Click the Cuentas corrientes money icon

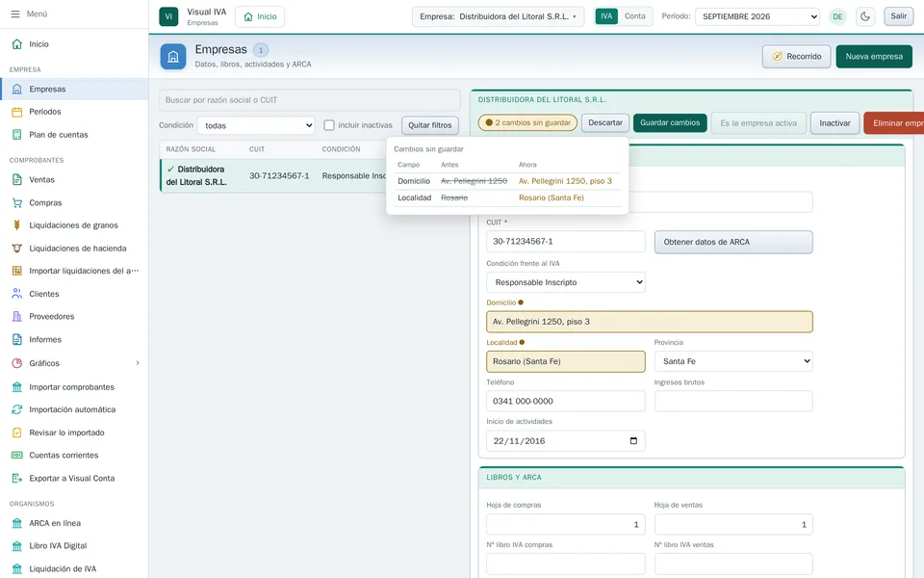(x=17, y=455)
